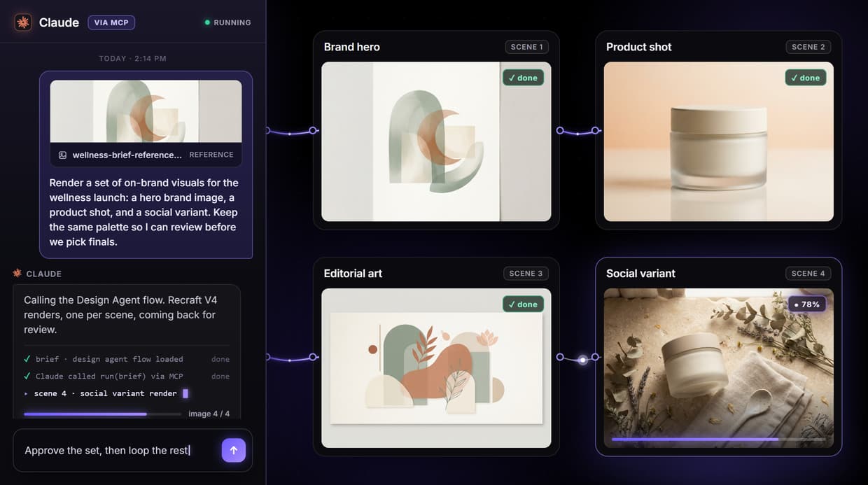Click the Product shot card title
The height and width of the screenshot is (485, 868).
click(639, 47)
